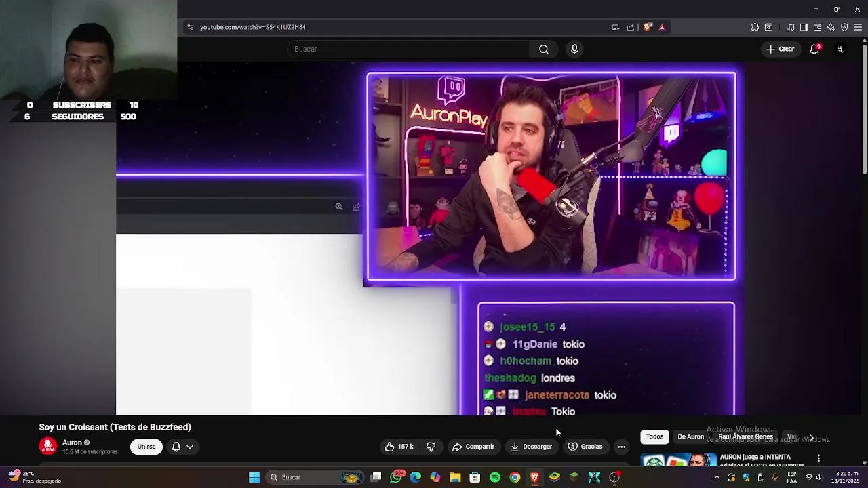Viewport: 868px width, 488px height.
Task: Click the YouTube search magnifier button
Action: coord(544,49)
